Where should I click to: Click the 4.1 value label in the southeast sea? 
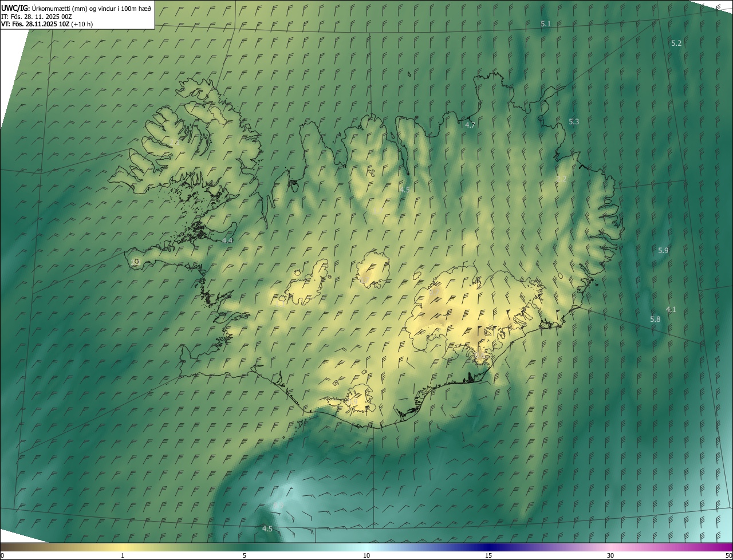671,310
